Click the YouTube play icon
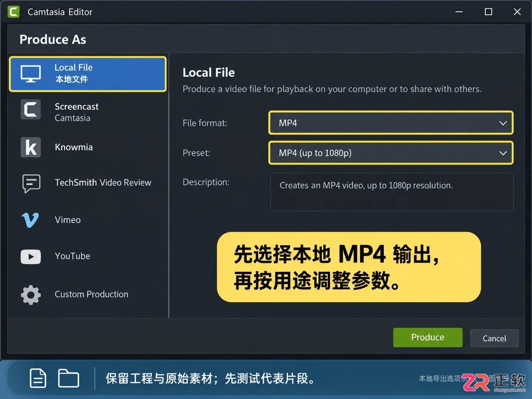The image size is (532, 399). [x=31, y=257]
